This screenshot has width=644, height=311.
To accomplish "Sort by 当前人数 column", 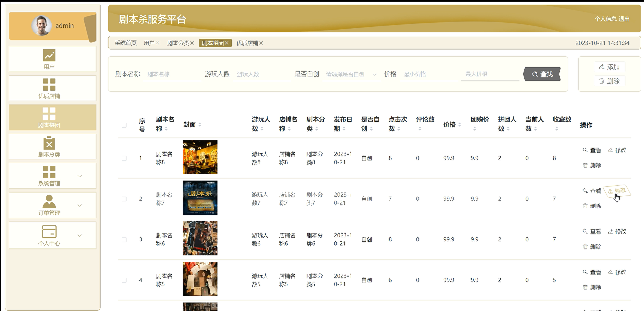I will (x=536, y=129).
